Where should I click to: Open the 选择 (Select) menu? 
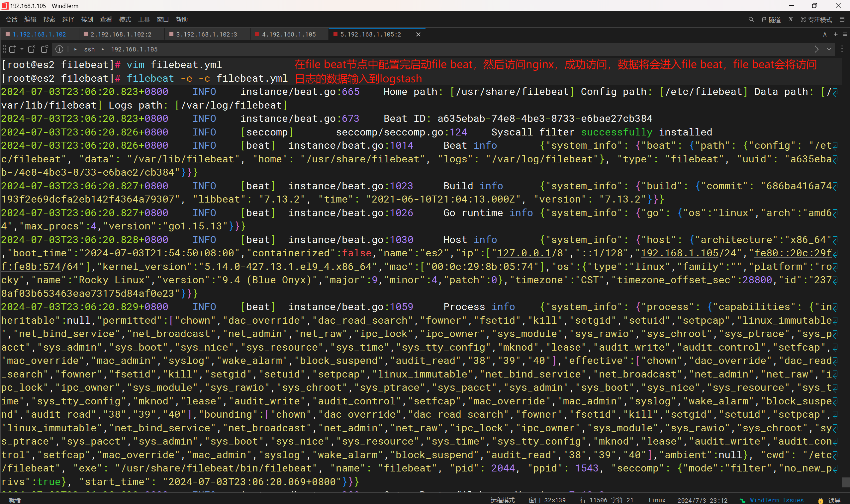click(68, 20)
